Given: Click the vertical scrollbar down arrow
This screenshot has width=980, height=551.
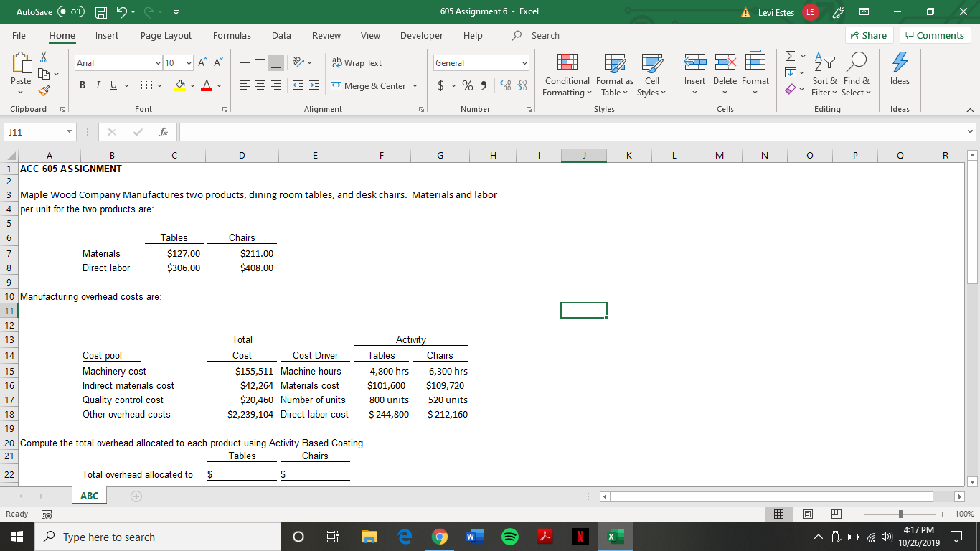Looking at the screenshot, I should 973,481.
